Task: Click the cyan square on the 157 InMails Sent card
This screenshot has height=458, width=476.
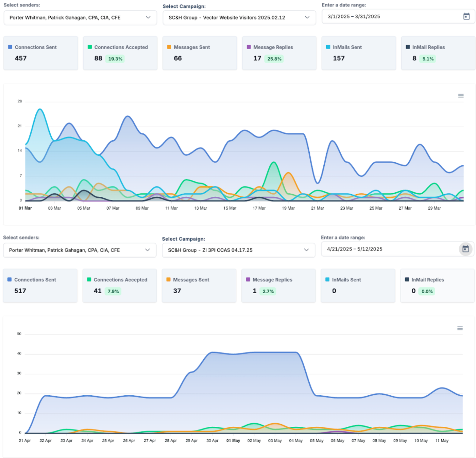Action: pyautogui.click(x=328, y=47)
